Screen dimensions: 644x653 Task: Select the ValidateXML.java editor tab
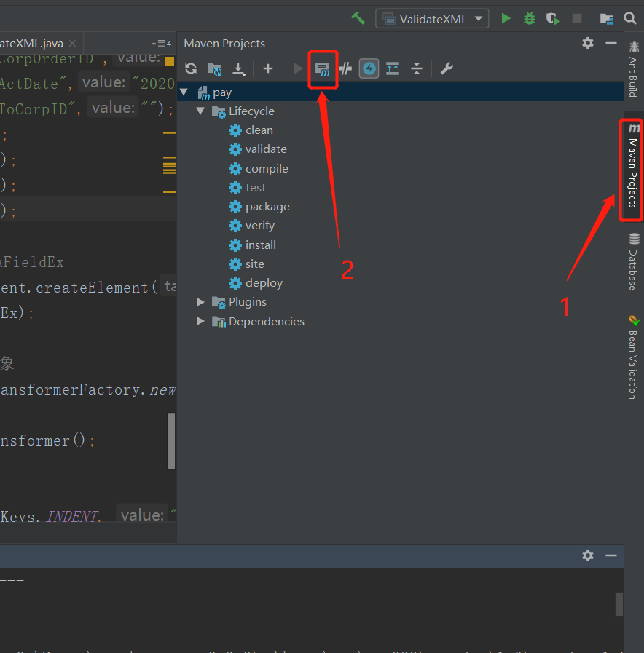tap(39, 43)
